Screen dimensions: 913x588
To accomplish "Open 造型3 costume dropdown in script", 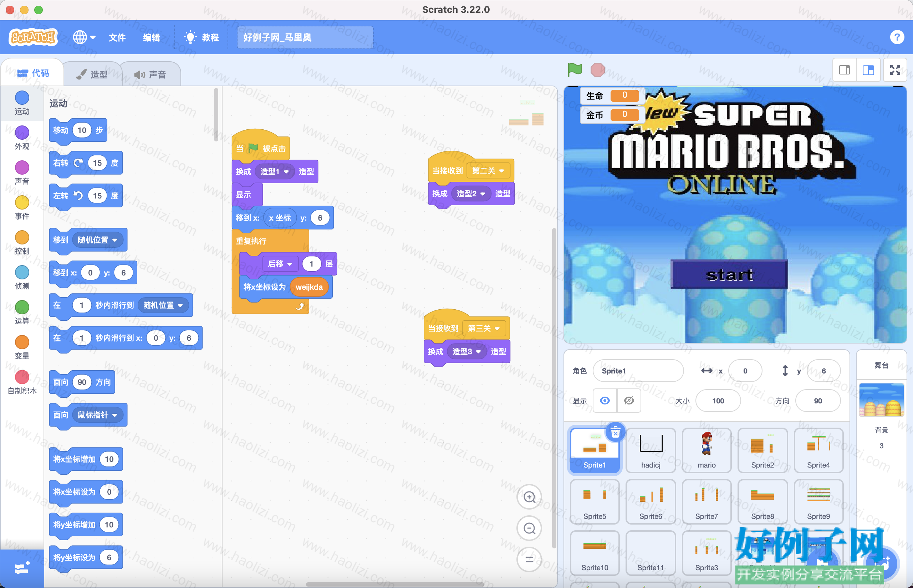I will (466, 351).
